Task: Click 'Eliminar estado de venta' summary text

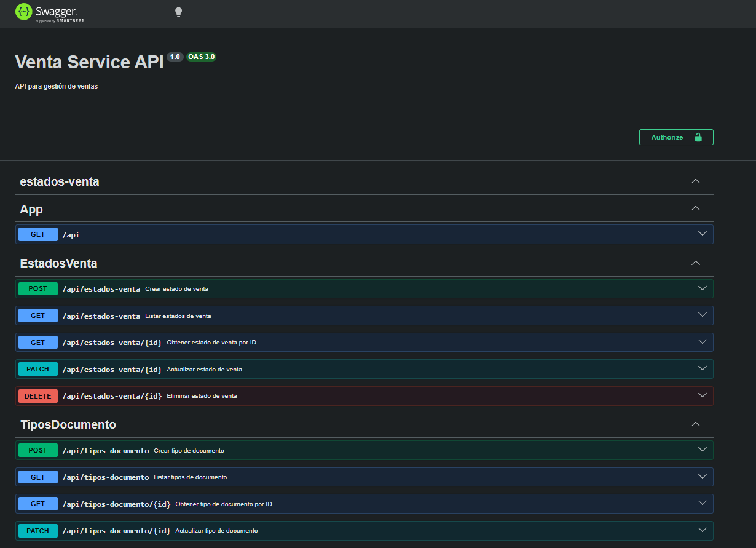Action: (202, 396)
